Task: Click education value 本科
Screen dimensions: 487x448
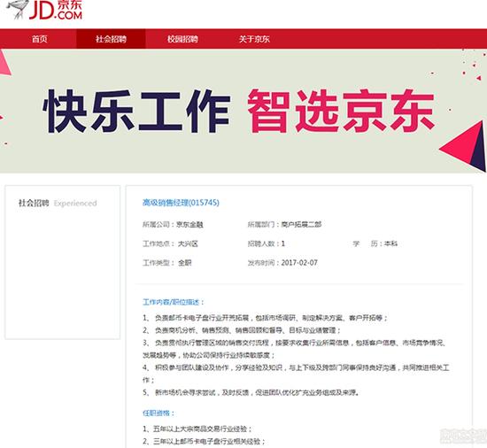Action: [x=390, y=243]
